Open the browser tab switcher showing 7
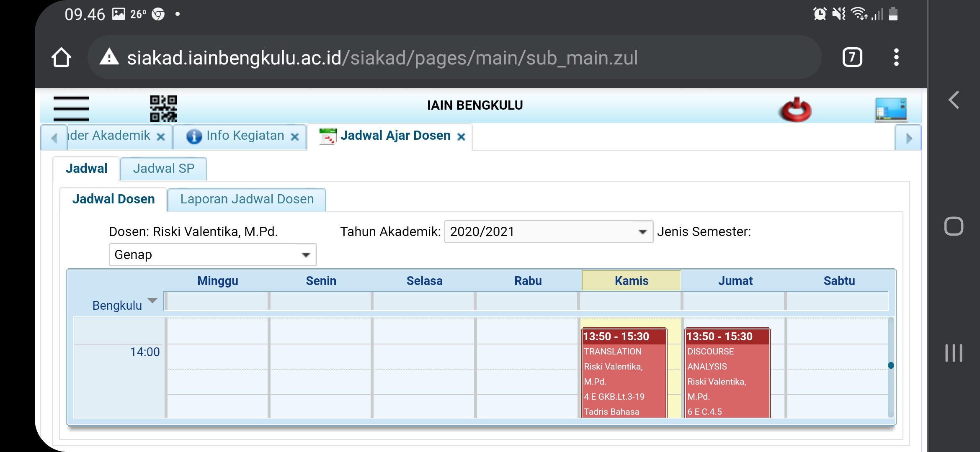Viewport: 980px width, 452px height. point(852,57)
